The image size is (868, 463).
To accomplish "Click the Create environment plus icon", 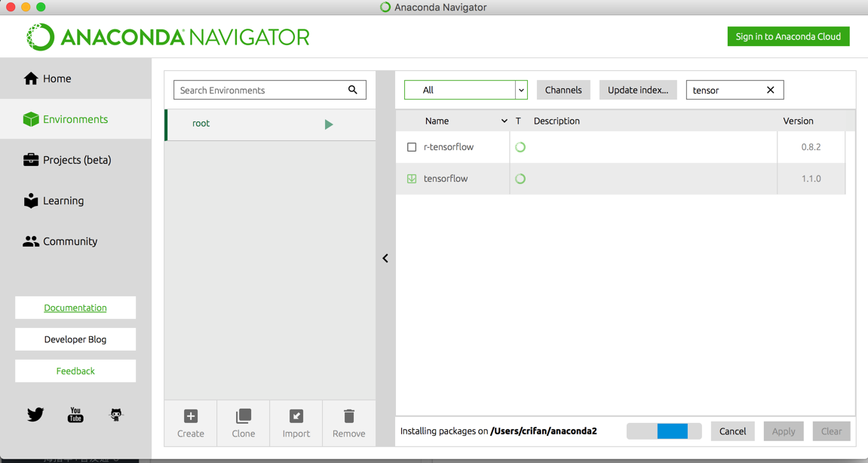I will click(x=191, y=416).
